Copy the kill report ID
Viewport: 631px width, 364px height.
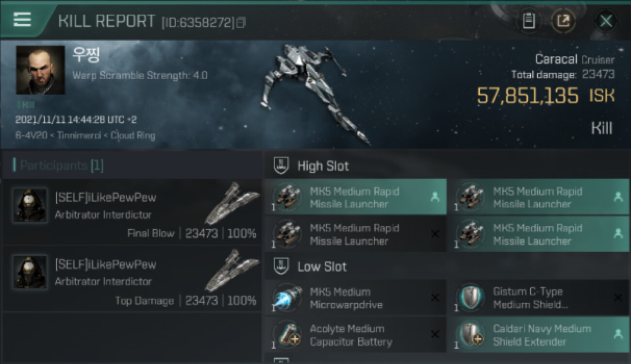coord(241,22)
